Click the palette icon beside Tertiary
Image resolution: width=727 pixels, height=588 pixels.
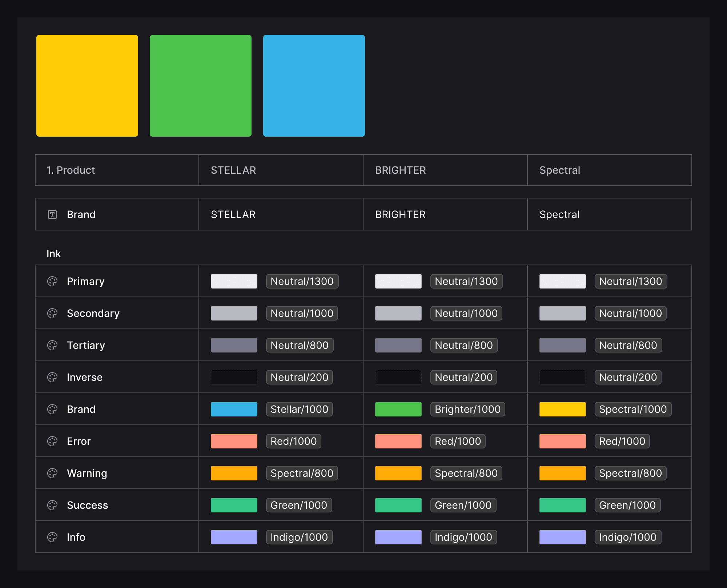(52, 345)
